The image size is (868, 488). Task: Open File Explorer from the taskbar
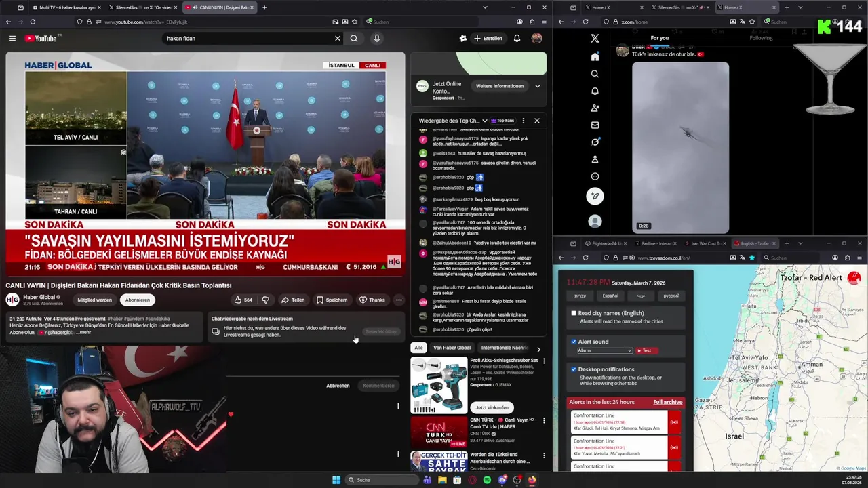(442, 480)
